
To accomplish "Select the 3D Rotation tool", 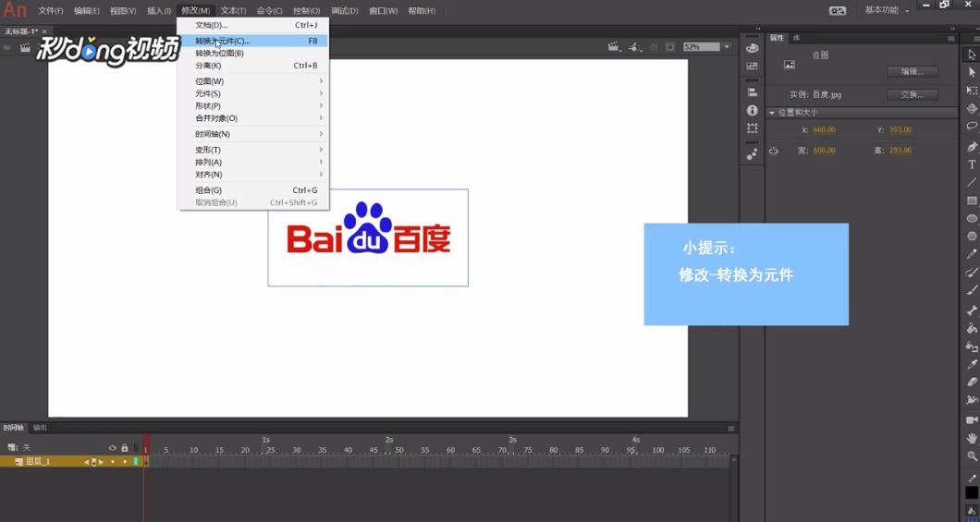I will click(972, 109).
